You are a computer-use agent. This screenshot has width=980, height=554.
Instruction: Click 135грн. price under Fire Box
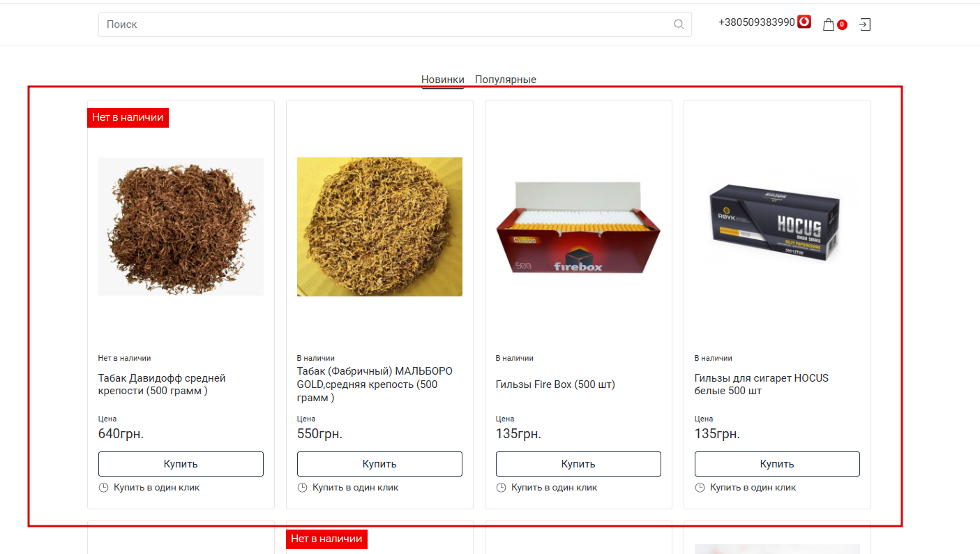pyautogui.click(x=518, y=434)
